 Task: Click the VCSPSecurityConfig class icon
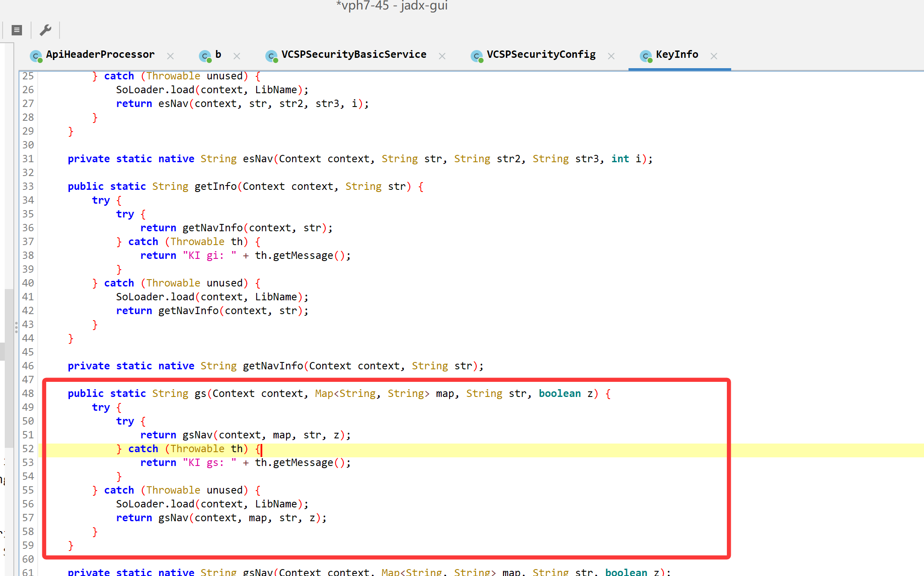(477, 56)
